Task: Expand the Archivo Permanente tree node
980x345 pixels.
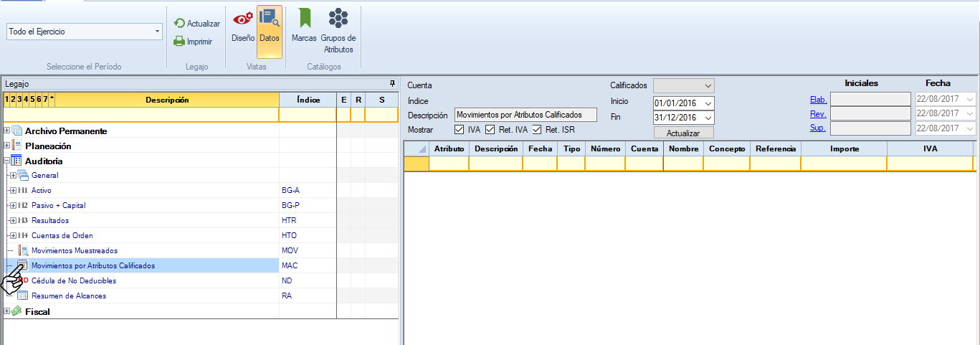Action: 7,131
